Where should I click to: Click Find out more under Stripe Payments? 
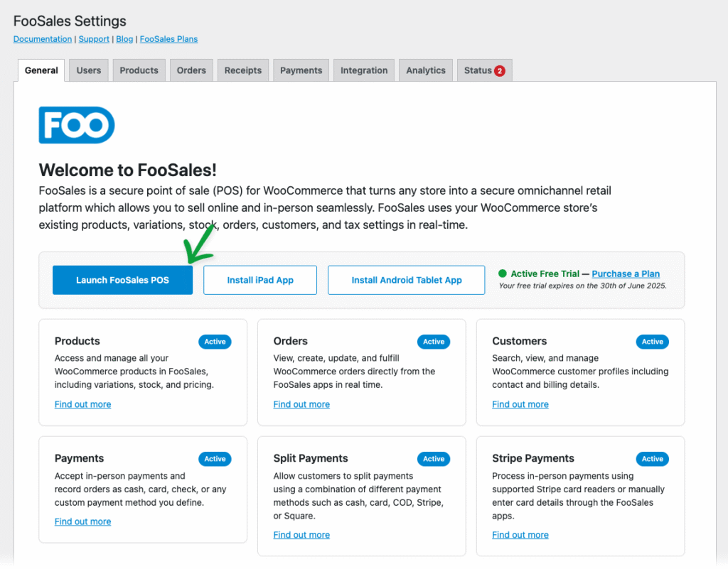click(x=520, y=535)
